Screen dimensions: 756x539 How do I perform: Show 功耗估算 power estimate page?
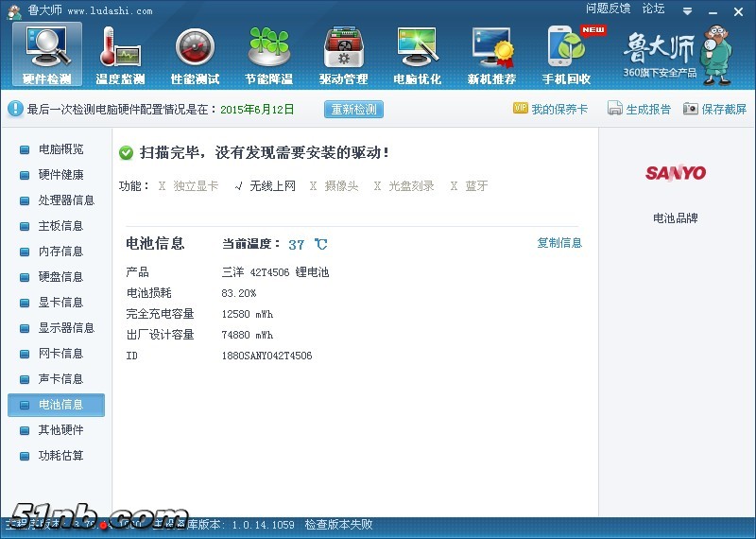tap(60, 456)
